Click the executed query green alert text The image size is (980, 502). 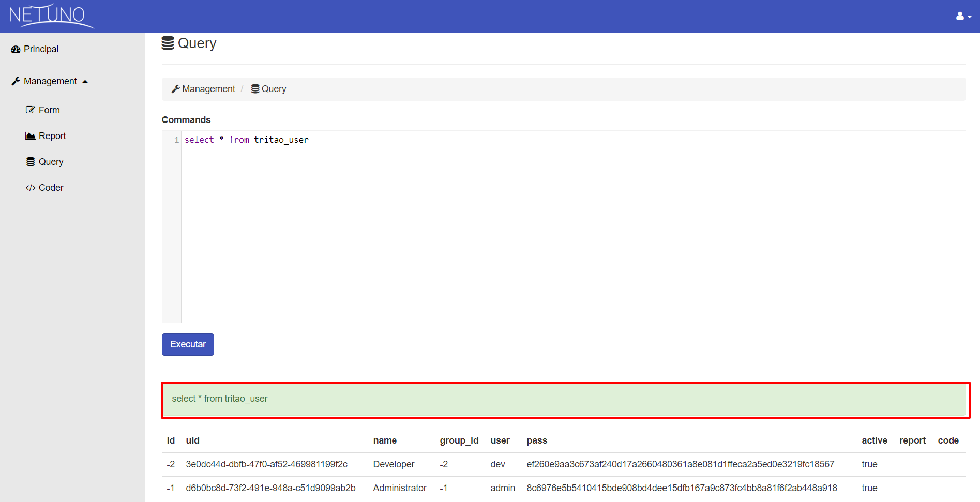tap(220, 399)
